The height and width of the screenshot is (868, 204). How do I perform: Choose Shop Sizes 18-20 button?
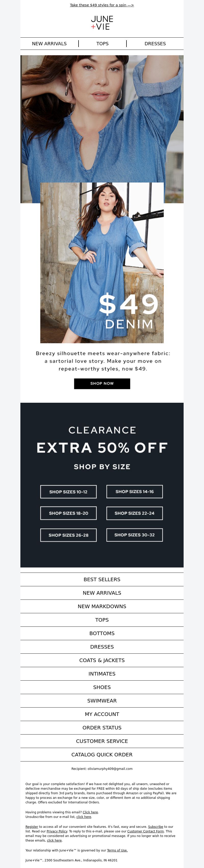pos(68,513)
